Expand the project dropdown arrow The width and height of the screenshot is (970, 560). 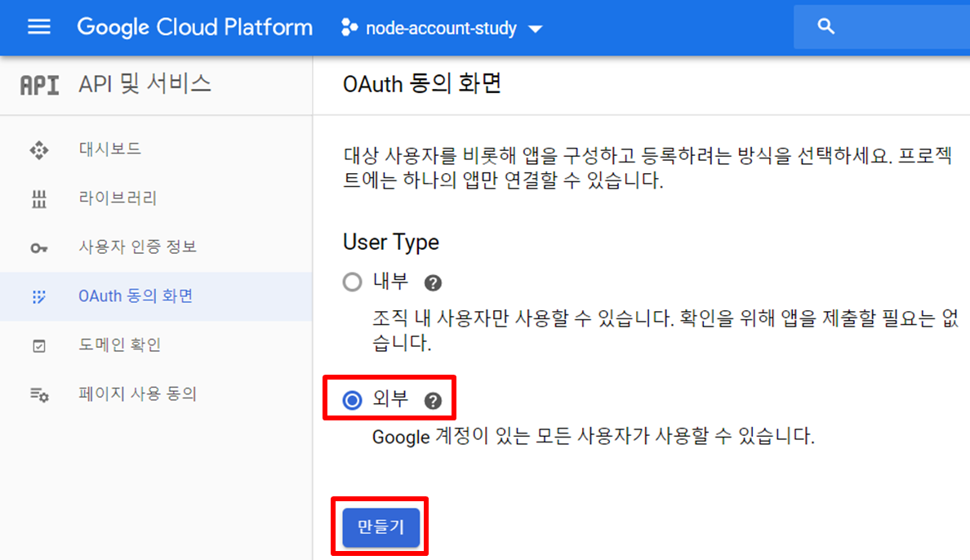[536, 29]
